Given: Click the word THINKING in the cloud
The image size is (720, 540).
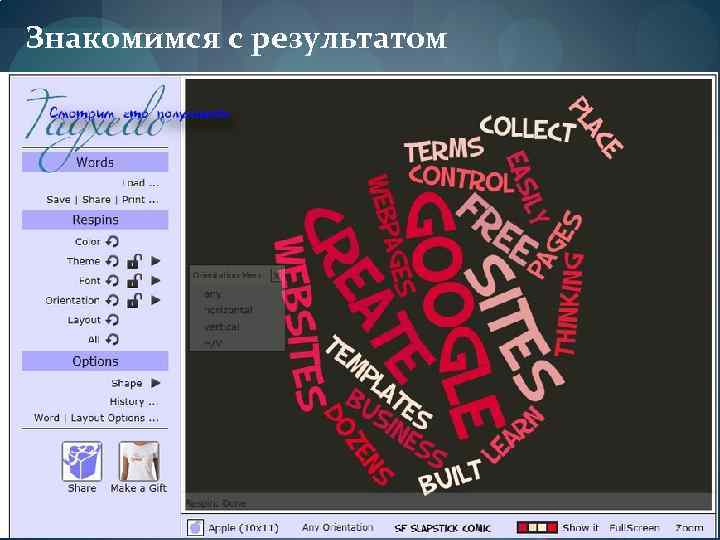Looking at the screenshot, I should (x=568, y=304).
